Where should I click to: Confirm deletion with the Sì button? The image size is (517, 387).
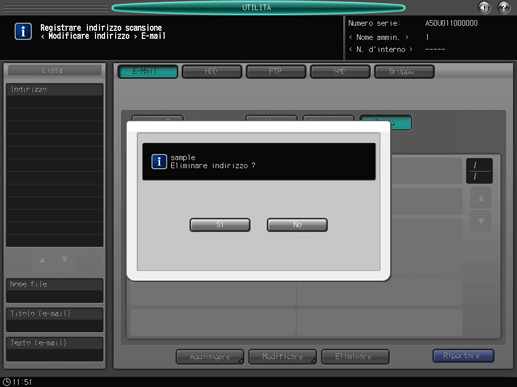(x=220, y=225)
